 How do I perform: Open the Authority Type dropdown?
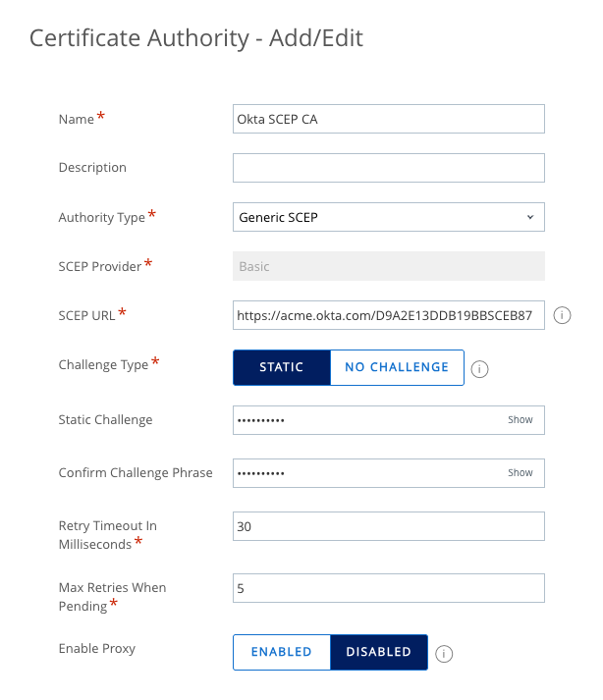pyautogui.click(x=388, y=217)
